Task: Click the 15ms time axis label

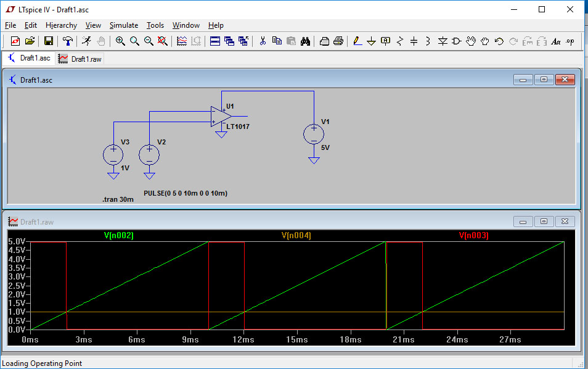Action: tap(296, 340)
